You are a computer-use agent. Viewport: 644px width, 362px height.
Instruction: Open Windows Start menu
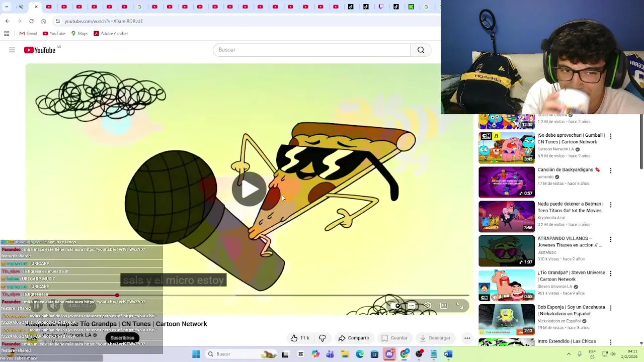click(x=196, y=354)
